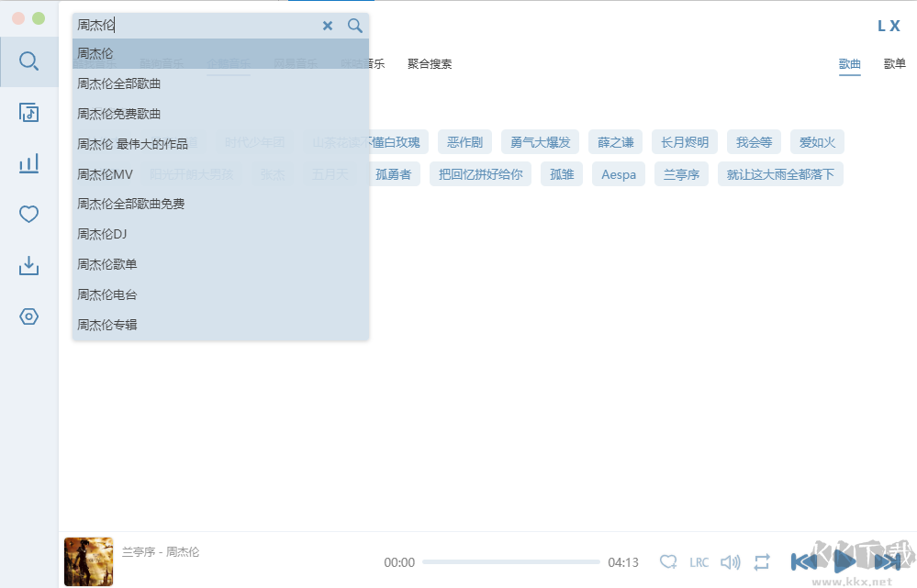Clear the search box with the X icon
Screen dimensions: 917x588
tap(328, 26)
